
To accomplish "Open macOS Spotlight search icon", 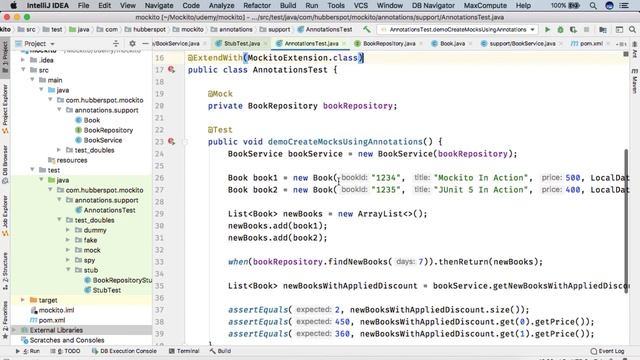I will (x=593, y=6).
